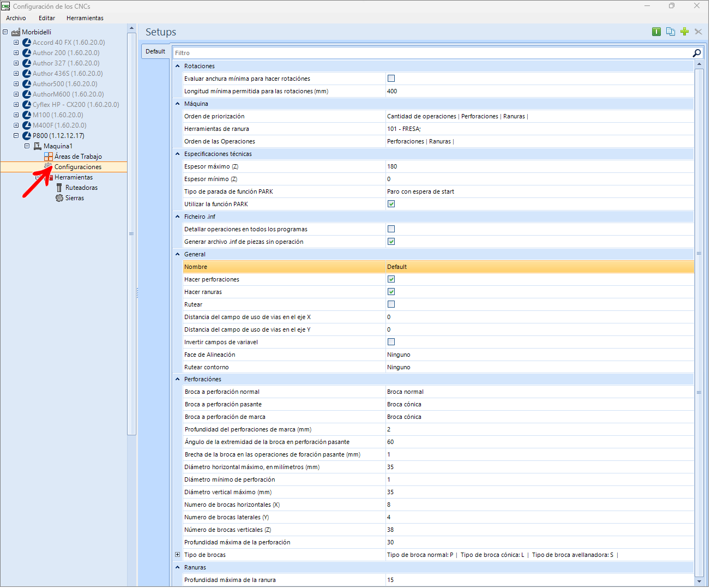Image resolution: width=711 pixels, height=588 pixels.
Task: Click the Cyflex HP - CX200 machine icon
Action: coord(27,105)
